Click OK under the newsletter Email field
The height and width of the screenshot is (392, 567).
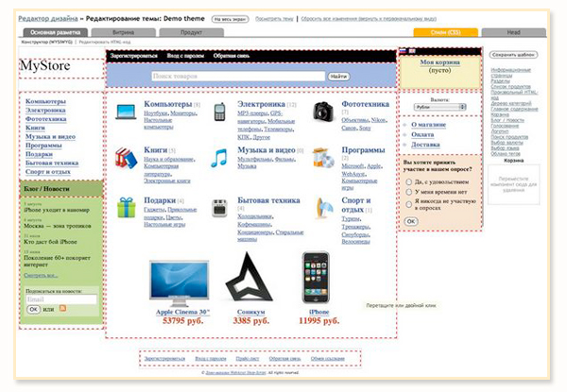33,309
